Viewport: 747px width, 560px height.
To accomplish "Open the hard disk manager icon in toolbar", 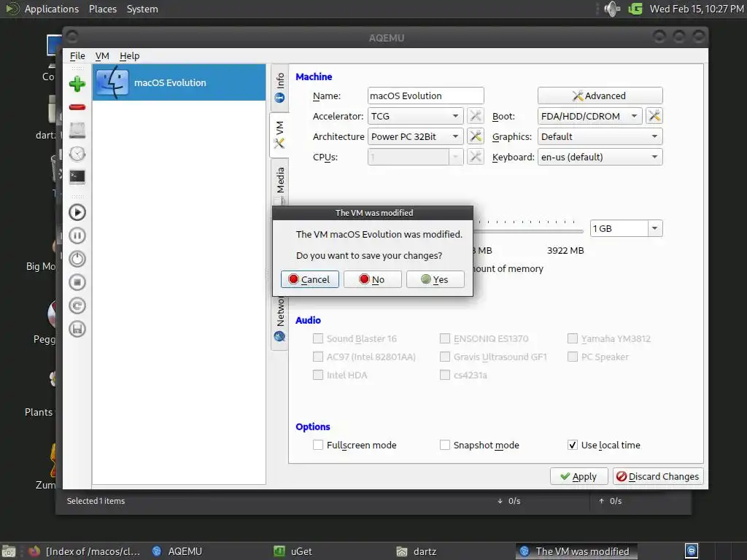I will 77,131.
